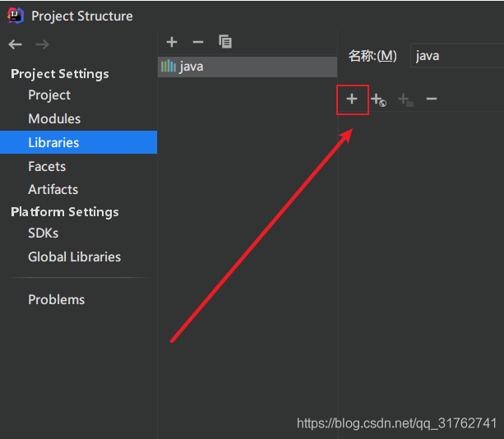Click the library name input field

pyautogui.click(x=457, y=56)
